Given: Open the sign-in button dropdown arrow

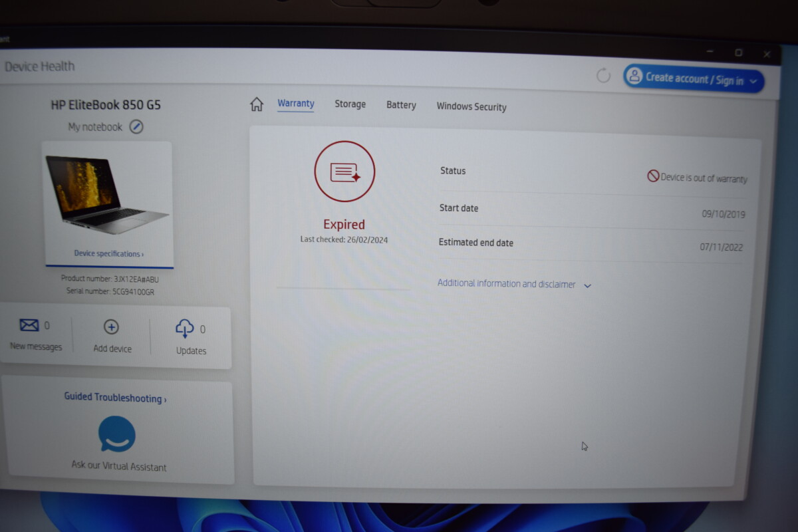Looking at the screenshot, I should (753, 82).
